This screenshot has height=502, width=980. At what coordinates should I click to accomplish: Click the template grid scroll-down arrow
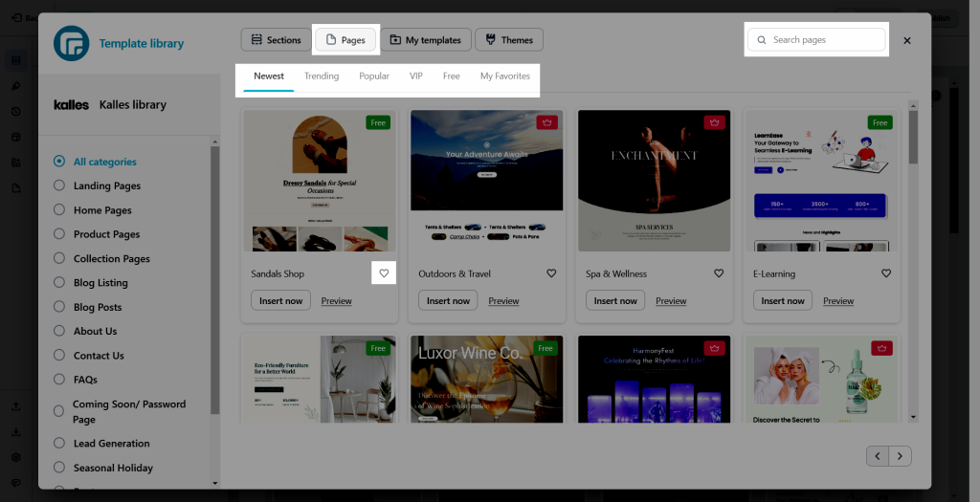click(913, 417)
